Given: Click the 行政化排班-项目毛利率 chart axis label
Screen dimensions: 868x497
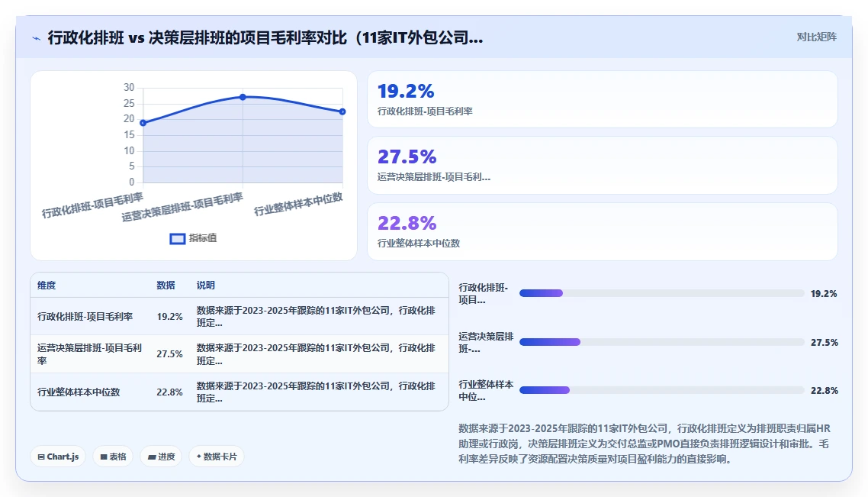Looking at the screenshot, I should pos(92,205).
